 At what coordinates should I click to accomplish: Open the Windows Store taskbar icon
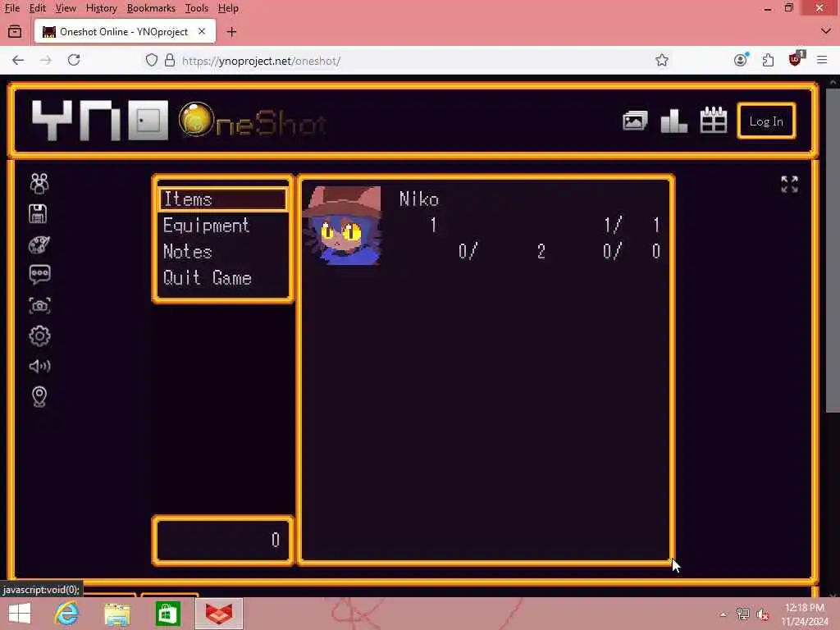click(167, 614)
